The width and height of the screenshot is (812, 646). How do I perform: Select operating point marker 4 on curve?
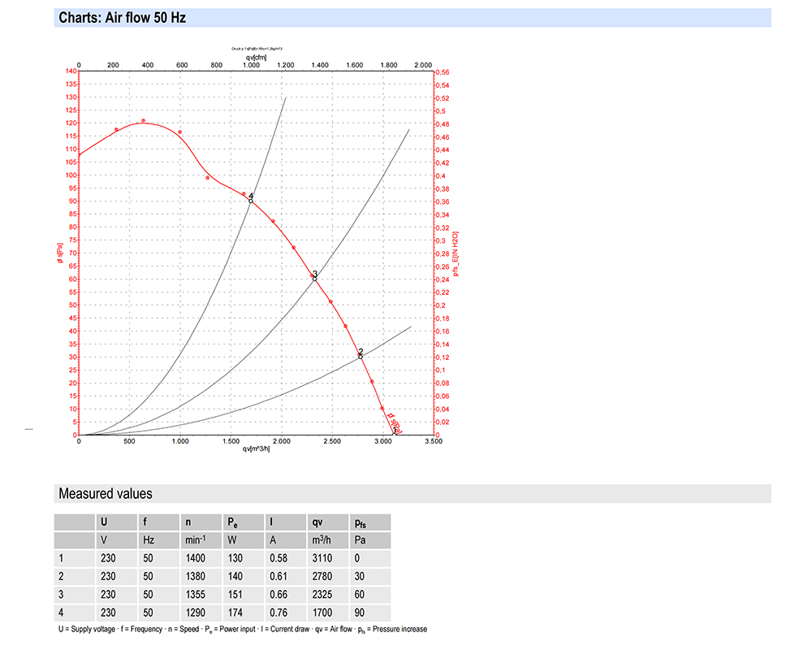coord(251,201)
